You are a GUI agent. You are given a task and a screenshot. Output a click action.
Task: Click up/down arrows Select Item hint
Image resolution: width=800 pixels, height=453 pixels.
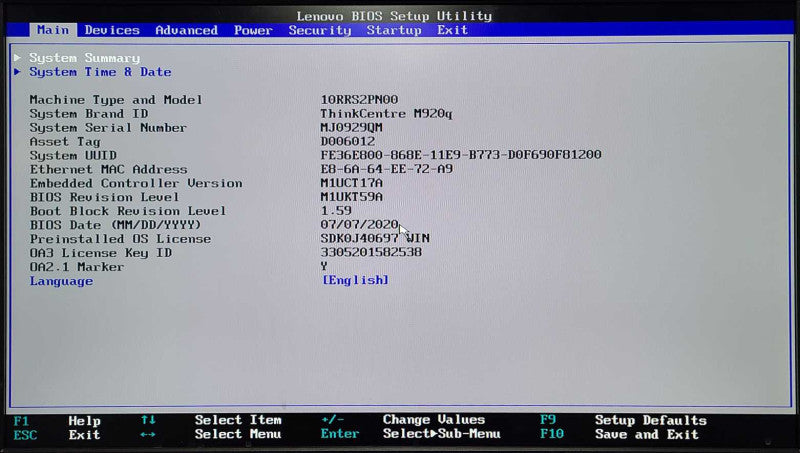pos(211,420)
